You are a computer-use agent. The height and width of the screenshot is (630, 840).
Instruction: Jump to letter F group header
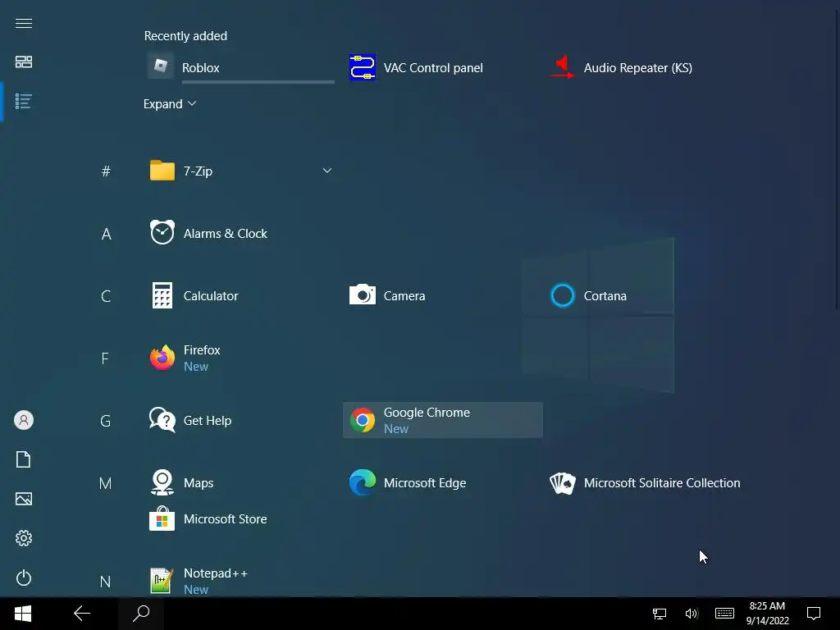pos(105,358)
